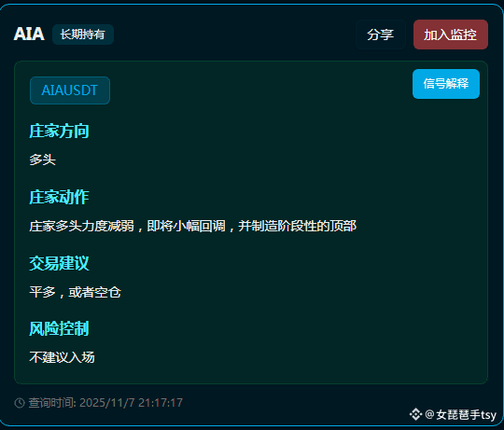Click the 多头 direction value
This screenshot has height=430, width=504.
tap(42, 160)
